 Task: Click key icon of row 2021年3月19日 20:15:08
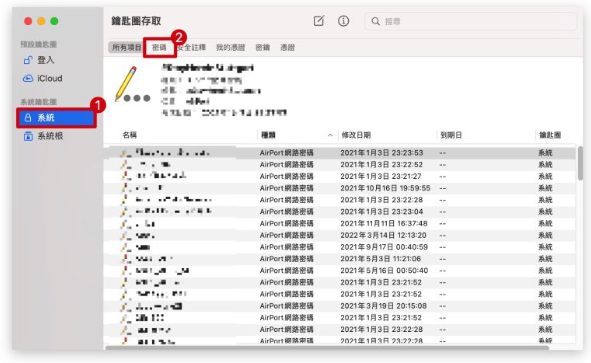[126, 306]
